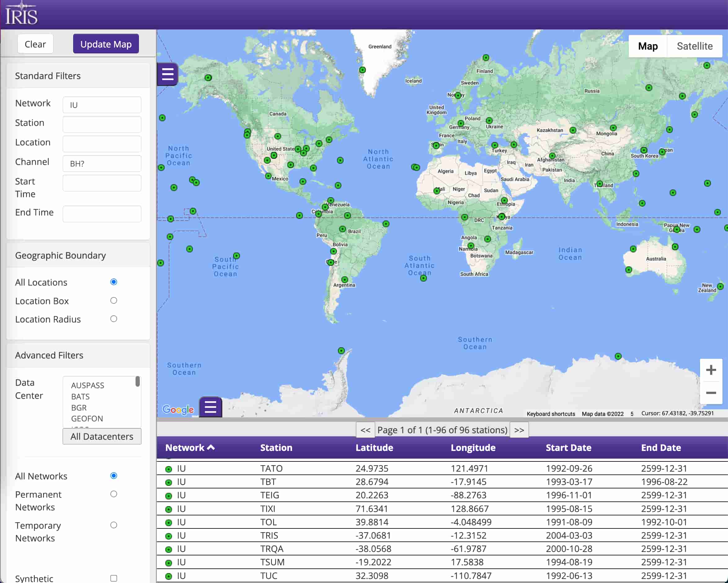This screenshot has height=583, width=728.
Task: Click the station marker in Brazil
Action: pos(342,229)
